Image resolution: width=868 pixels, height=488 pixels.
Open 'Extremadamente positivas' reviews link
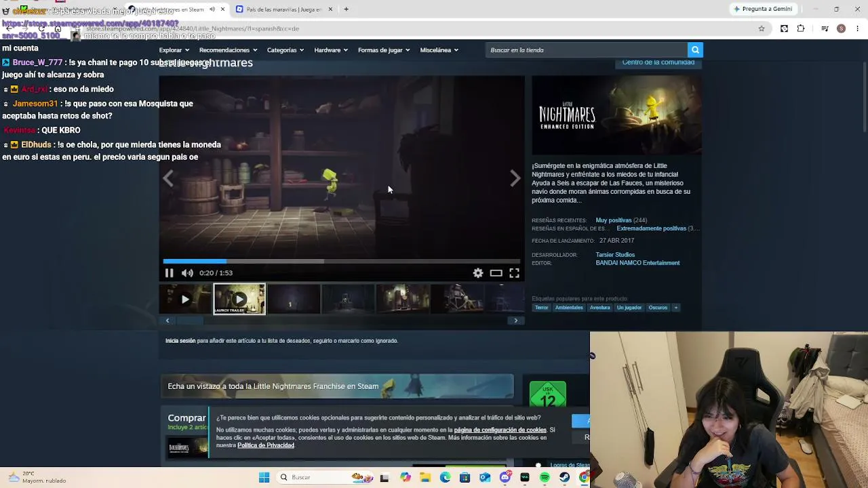tap(652, 228)
